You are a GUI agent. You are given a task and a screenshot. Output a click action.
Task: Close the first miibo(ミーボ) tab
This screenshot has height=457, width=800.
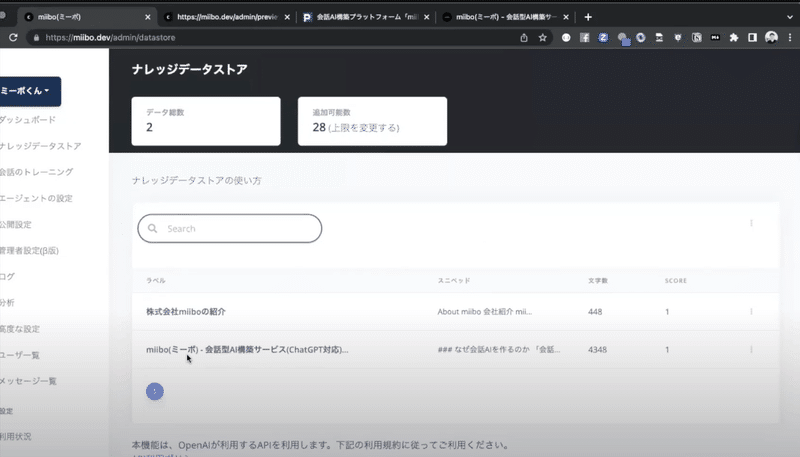[148, 17]
